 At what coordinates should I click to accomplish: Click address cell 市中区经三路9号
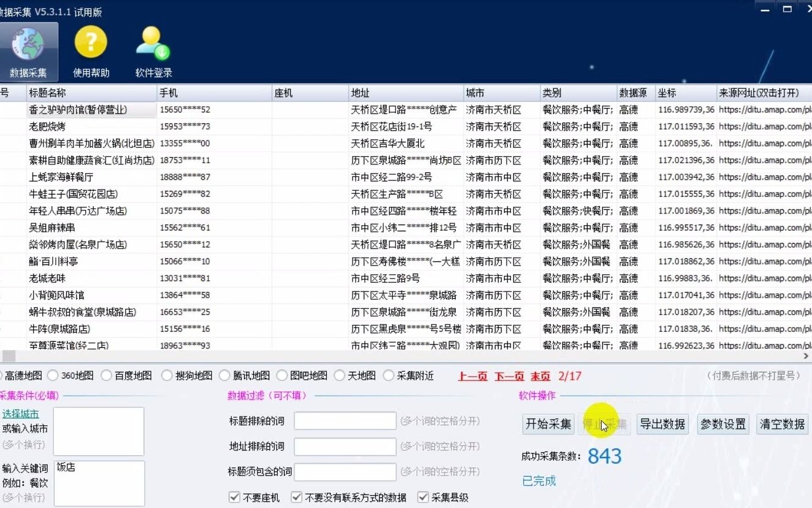tap(406, 279)
